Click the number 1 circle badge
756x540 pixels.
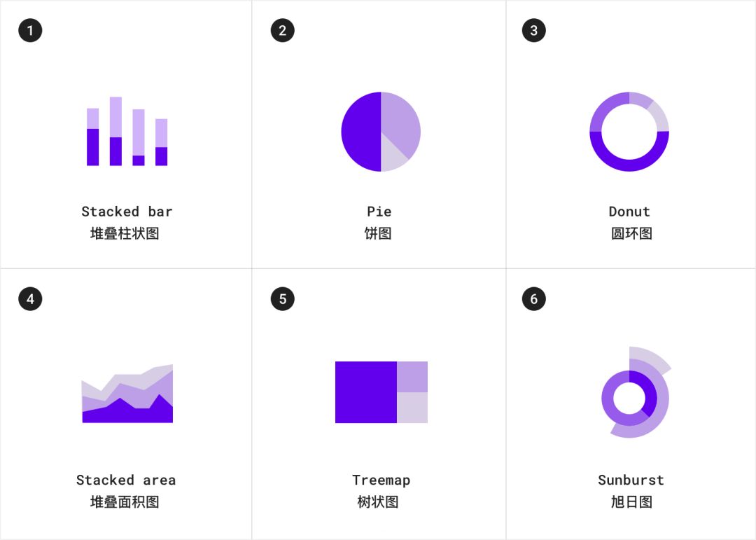[x=30, y=30]
